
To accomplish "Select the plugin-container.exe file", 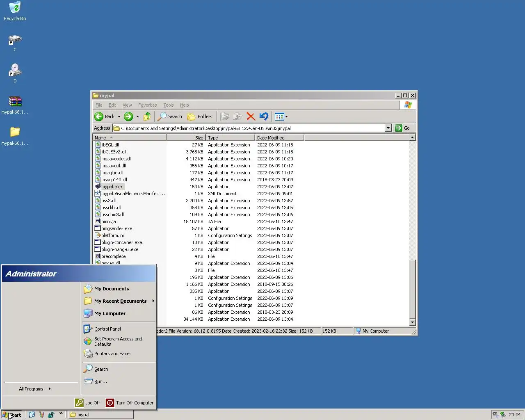I will [x=121, y=242].
